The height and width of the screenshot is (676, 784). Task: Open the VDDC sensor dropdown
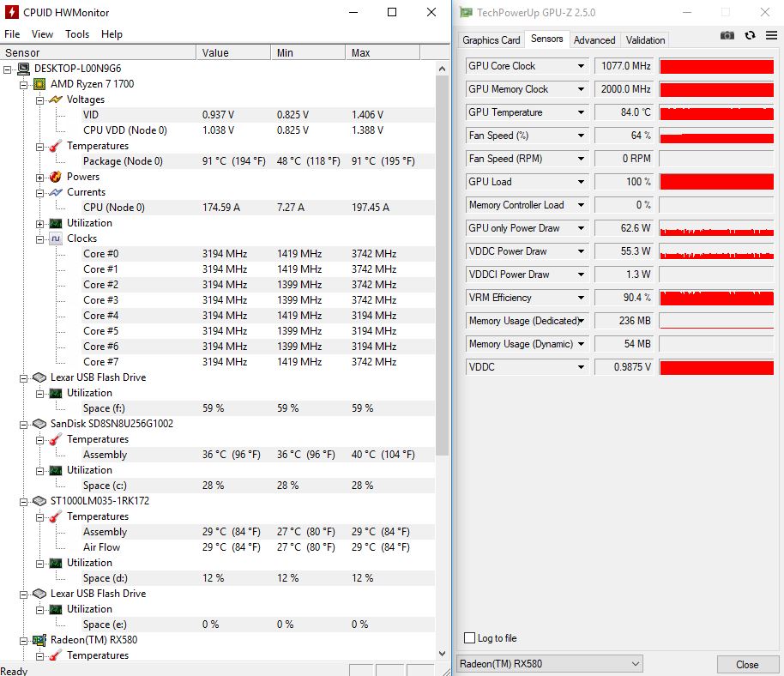pos(581,367)
